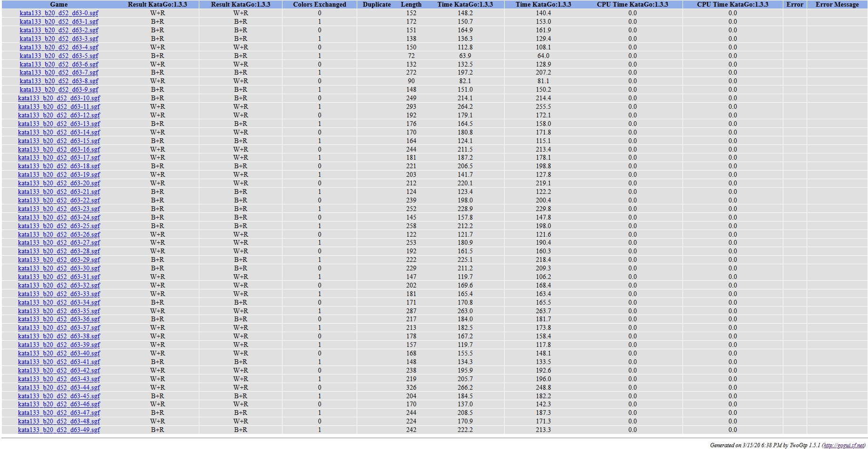This screenshot has width=868, height=451.
Task: Open kata133_b20_d52_d63-28.sgf game link
Action: [59, 251]
